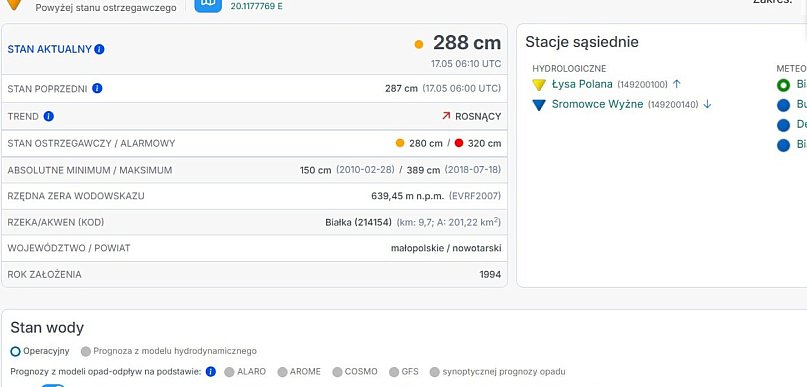The image size is (807, 387).
Task: Select the Operacyjny radio option
Action: tap(15, 351)
